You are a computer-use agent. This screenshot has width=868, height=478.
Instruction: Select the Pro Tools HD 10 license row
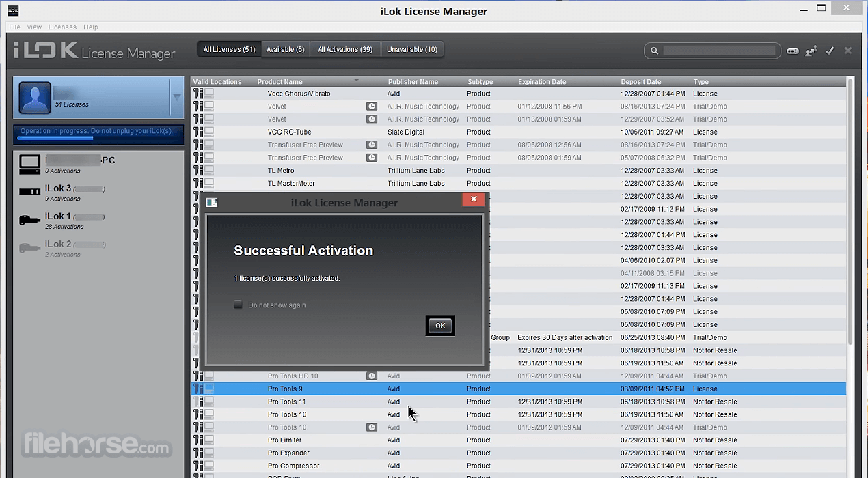coord(518,376)
